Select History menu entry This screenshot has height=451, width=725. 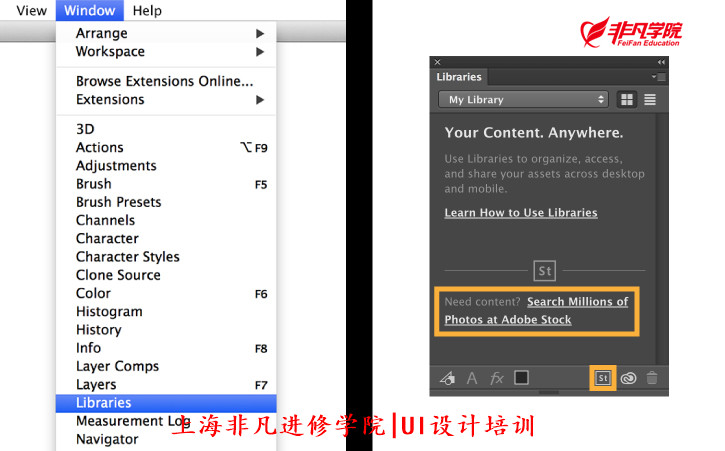(166, 330)
